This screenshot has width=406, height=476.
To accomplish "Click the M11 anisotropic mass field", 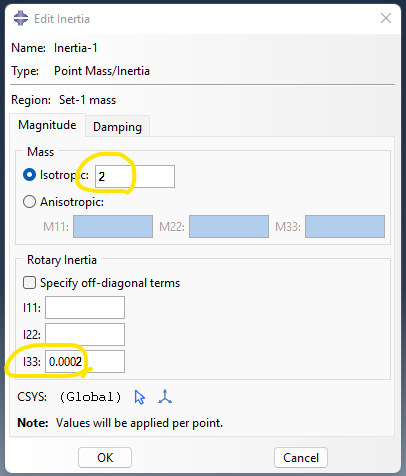I will point(113,227).
